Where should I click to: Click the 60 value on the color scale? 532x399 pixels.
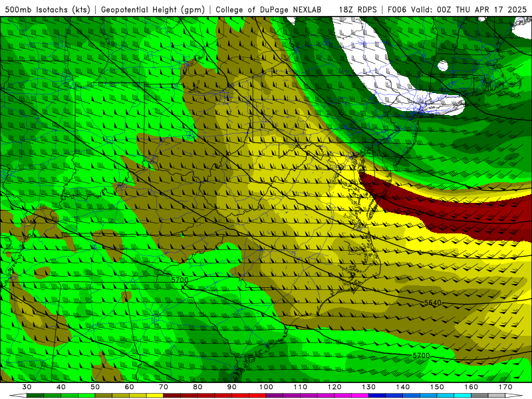pyautogui.click(x=129, y=387)
